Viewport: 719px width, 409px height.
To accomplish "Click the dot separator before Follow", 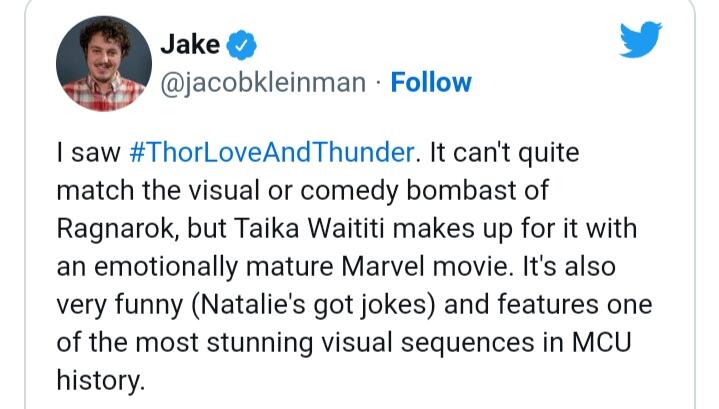I will pos(378,83).
